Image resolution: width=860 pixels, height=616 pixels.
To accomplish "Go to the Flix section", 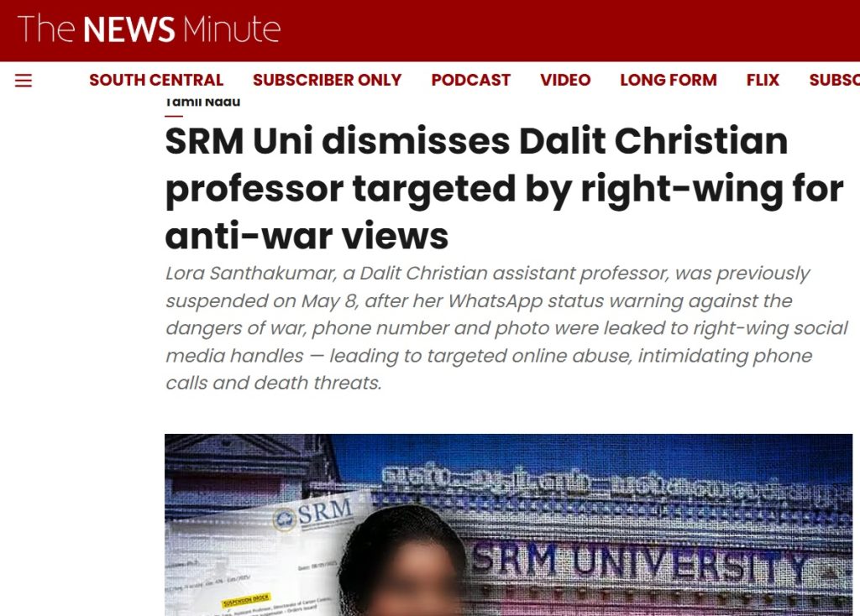I will click(763, 80).
